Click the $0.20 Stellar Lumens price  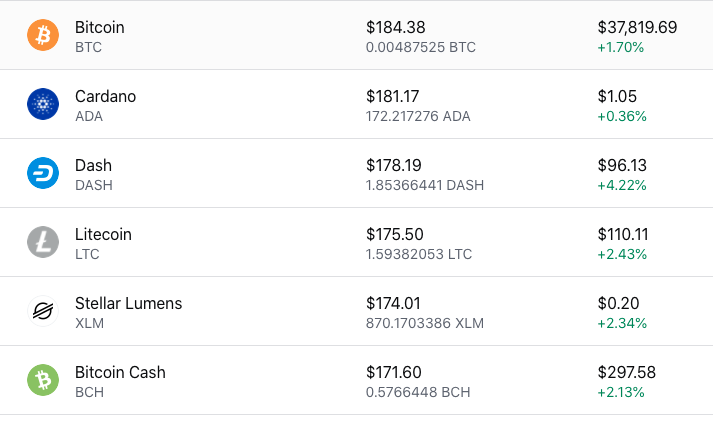(x=618, y=303)
